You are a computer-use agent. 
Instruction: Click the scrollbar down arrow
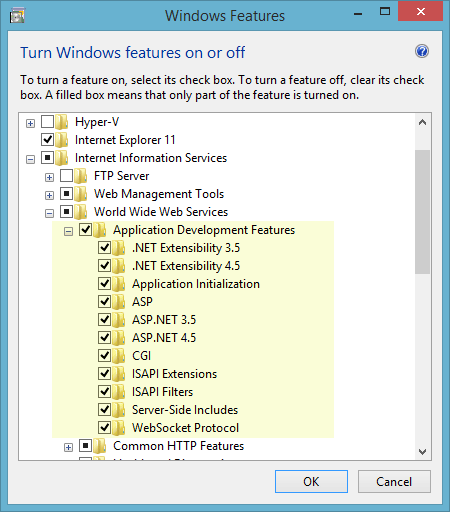(x=423, y=452)
